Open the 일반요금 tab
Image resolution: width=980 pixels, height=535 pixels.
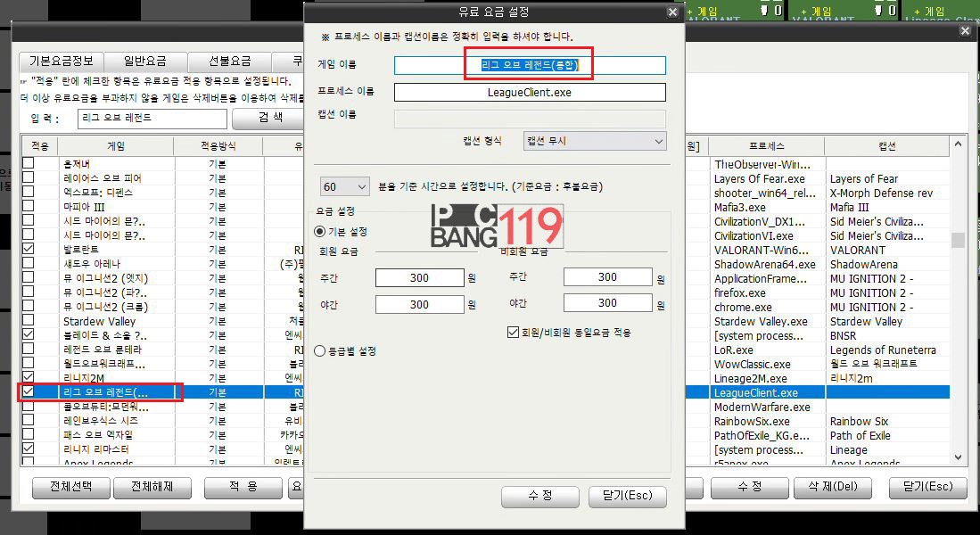pyautogui.click(x=146, y=62)
